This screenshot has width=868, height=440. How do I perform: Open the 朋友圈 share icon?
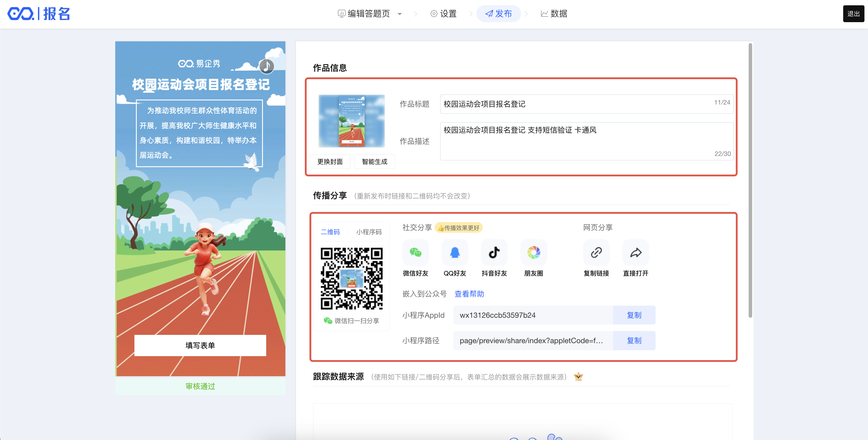[533, 252]
